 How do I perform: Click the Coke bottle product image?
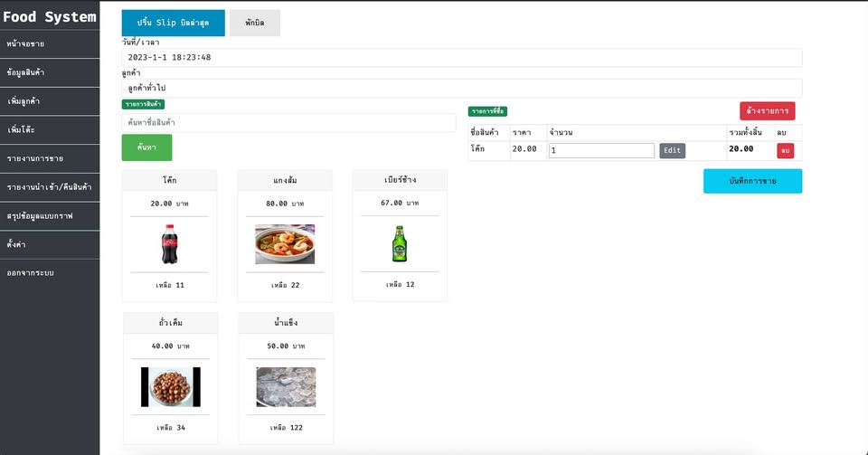(x=169, y=243)
